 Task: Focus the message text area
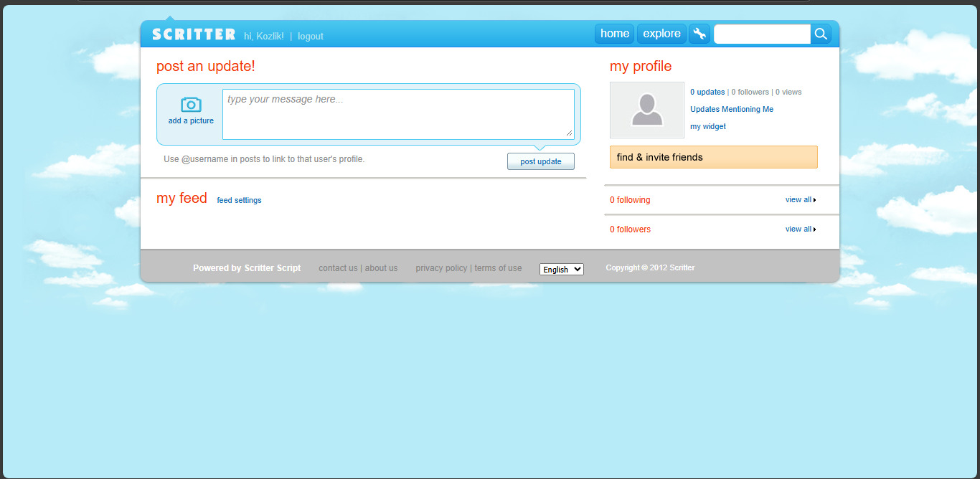[x=398, y=114]
